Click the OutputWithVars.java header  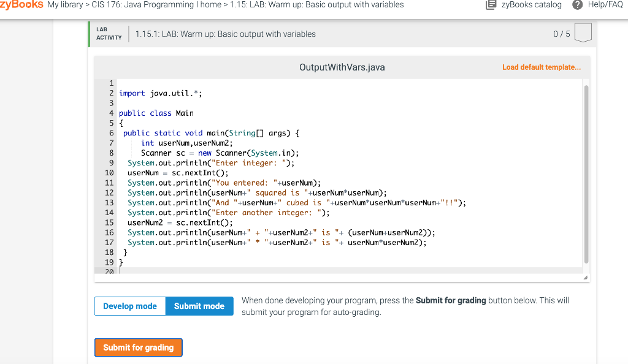342,67
